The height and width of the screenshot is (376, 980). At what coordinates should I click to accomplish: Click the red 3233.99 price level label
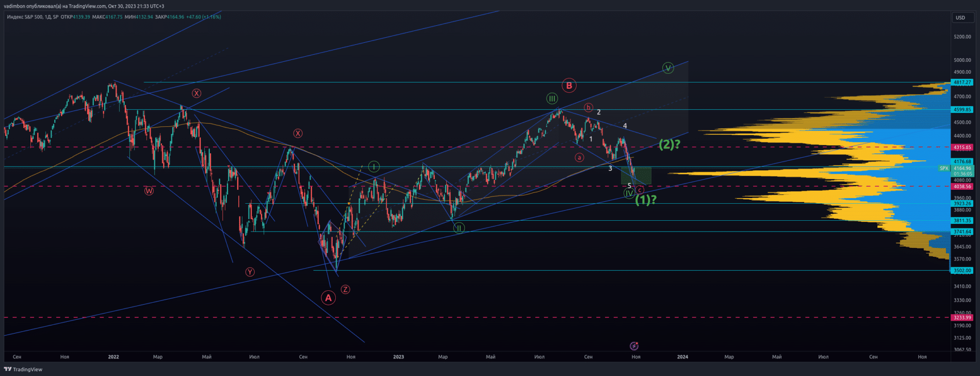[x=962, y=318]
